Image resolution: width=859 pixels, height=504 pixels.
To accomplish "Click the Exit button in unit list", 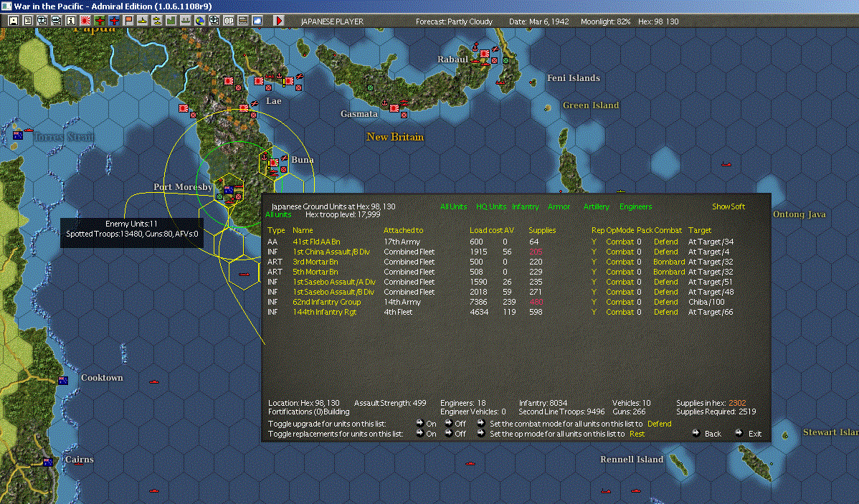I will tap(748, 433).
